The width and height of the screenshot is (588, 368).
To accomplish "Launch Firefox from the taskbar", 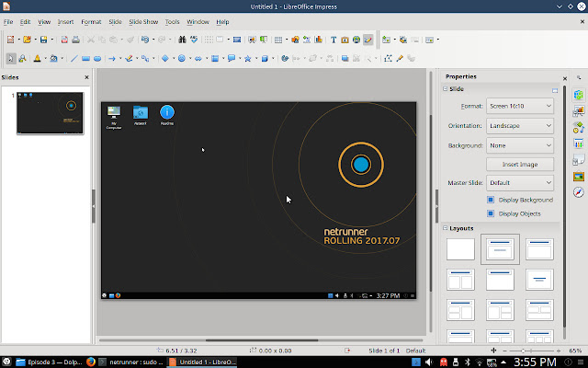I will tap(90, 362).
